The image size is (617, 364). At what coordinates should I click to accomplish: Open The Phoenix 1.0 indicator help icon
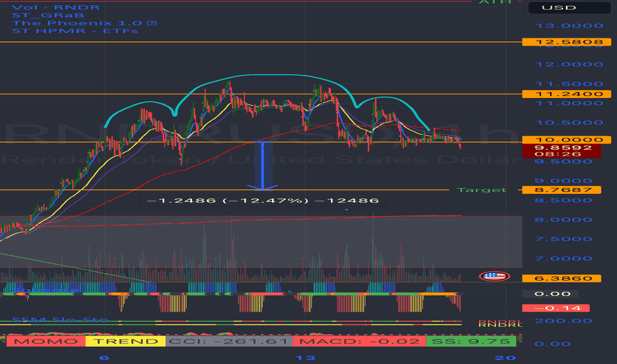tap(152, 23)
